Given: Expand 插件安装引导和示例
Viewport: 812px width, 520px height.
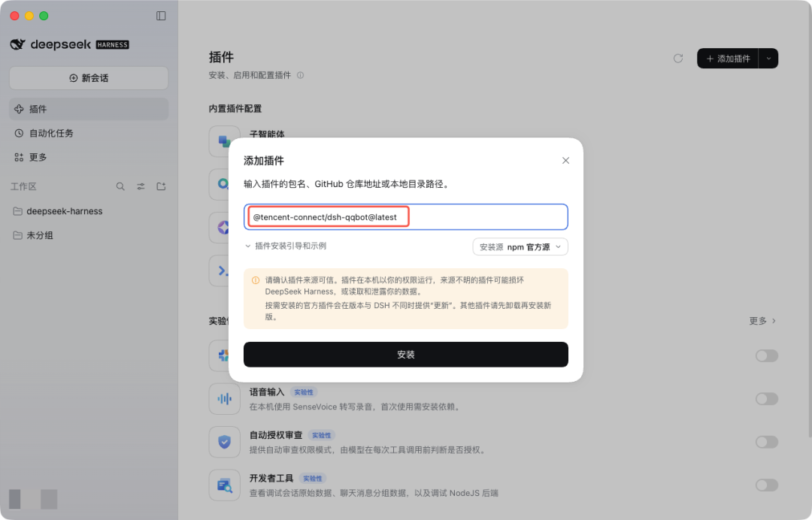Looking at the screenshot, I should click(x=286, y=246).
